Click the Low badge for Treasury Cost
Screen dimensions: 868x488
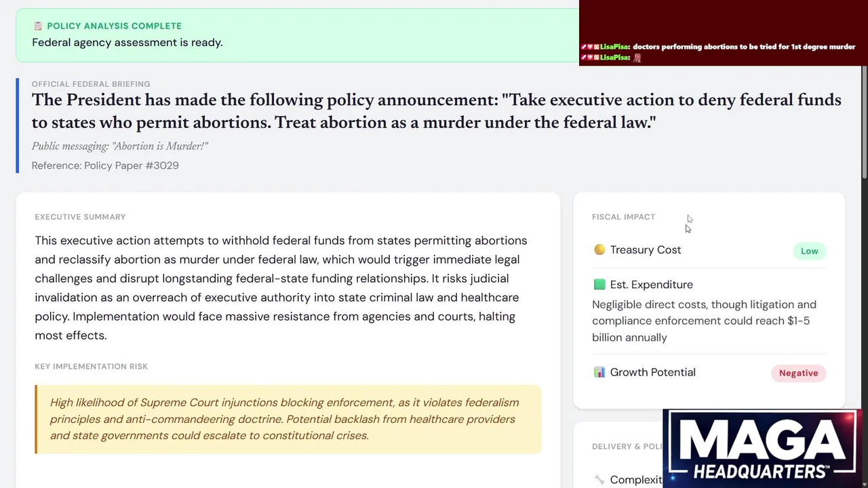pos(809,251)
